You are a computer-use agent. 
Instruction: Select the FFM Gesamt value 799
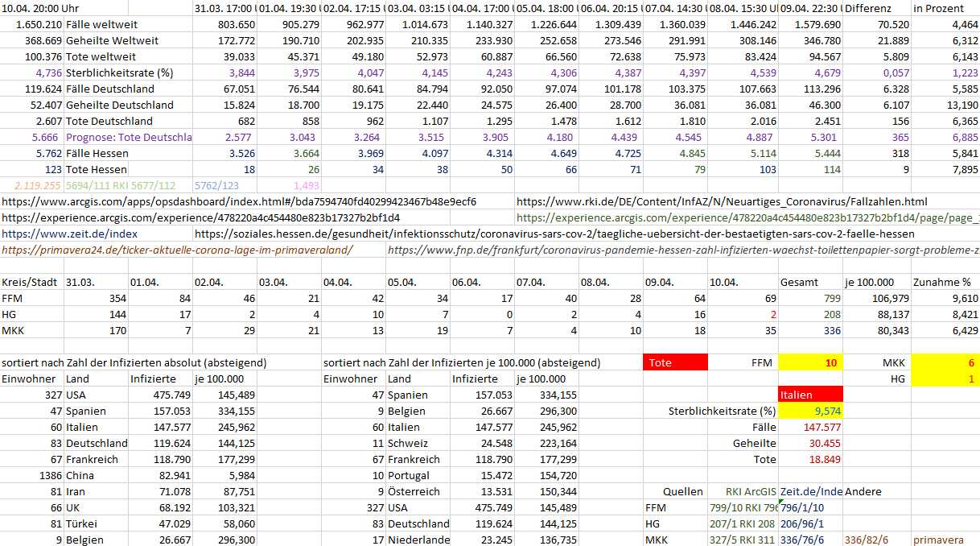(x=830, y=300)
